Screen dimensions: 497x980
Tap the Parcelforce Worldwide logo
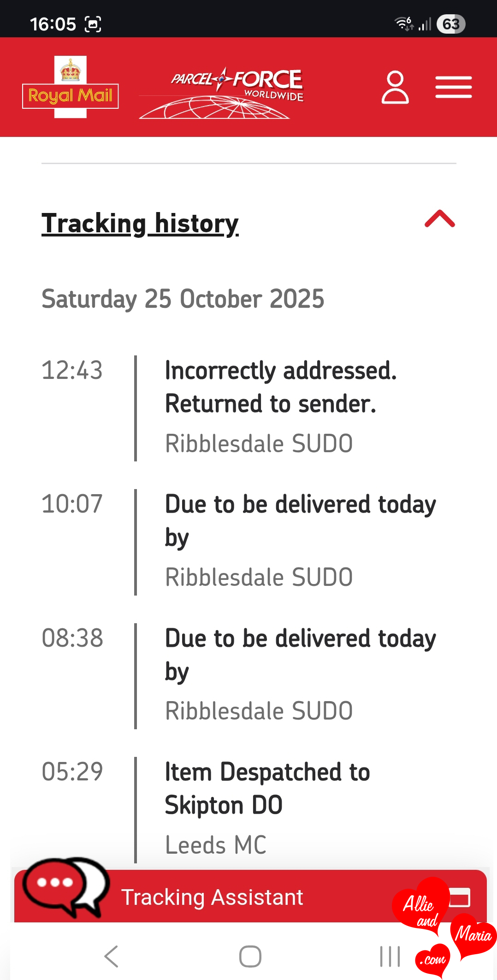pyautogui.click(x=222, y=93)
